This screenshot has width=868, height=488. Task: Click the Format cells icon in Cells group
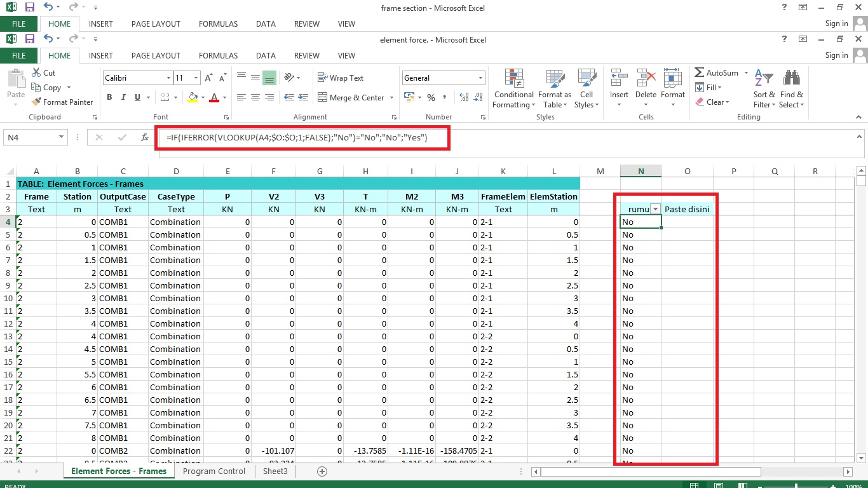coord(672,78)
